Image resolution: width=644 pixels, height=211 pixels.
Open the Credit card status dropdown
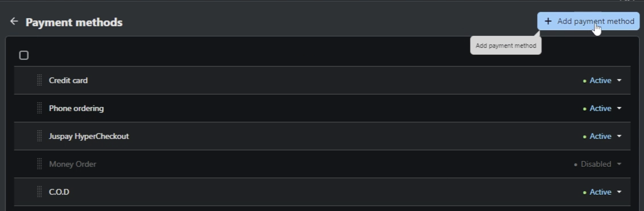[619, 80]
